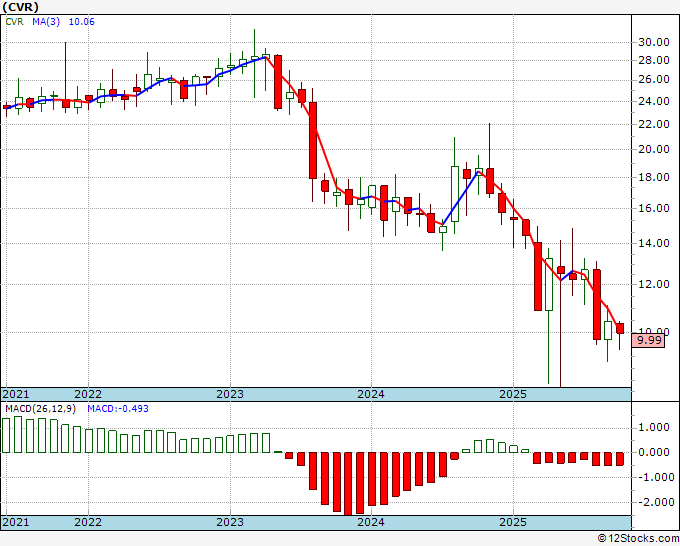Open the 12Stocks.com copyright link

(x=638, y=539)
